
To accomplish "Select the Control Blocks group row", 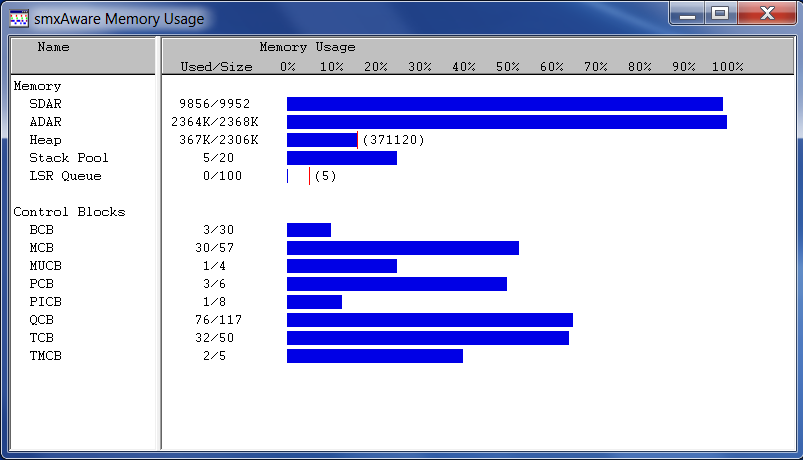I will click(x=69, y=212).
